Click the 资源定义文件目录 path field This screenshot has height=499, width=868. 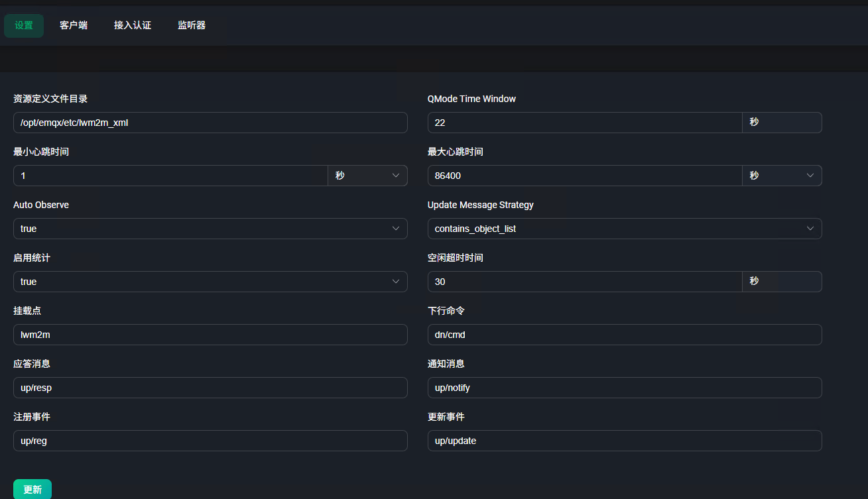pyautogui.click(x=210, y=123)
